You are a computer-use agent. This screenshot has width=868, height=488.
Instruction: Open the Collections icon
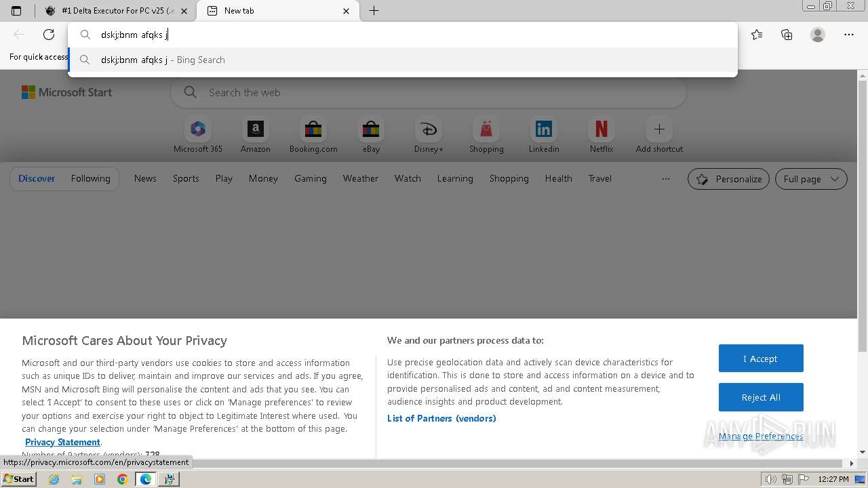point(787,35)
